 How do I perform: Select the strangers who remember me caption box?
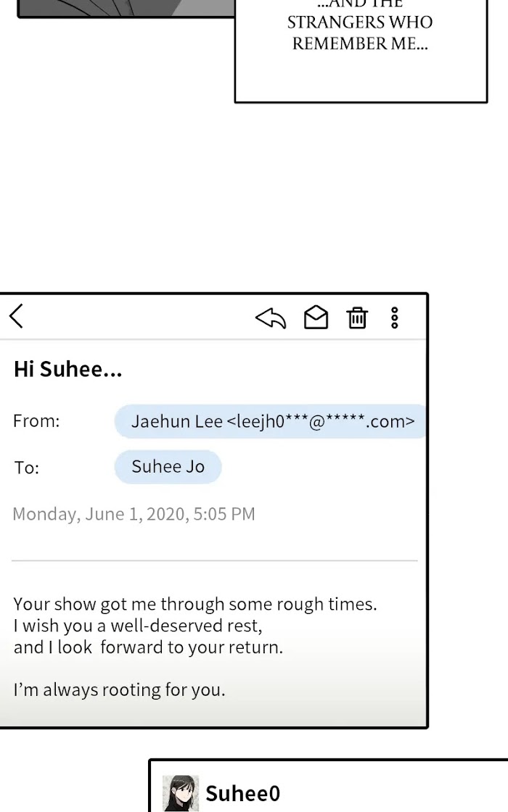[361, 51]
